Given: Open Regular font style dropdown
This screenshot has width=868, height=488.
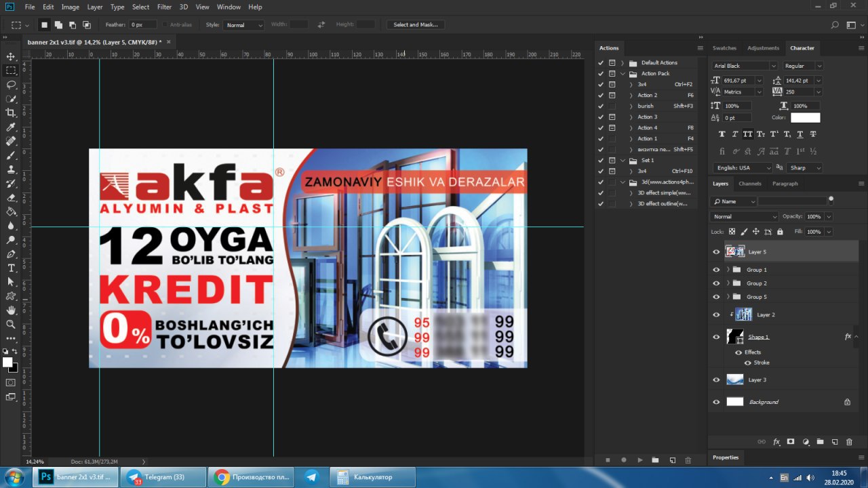Looking at the screenshot, I should pos(819,66).
